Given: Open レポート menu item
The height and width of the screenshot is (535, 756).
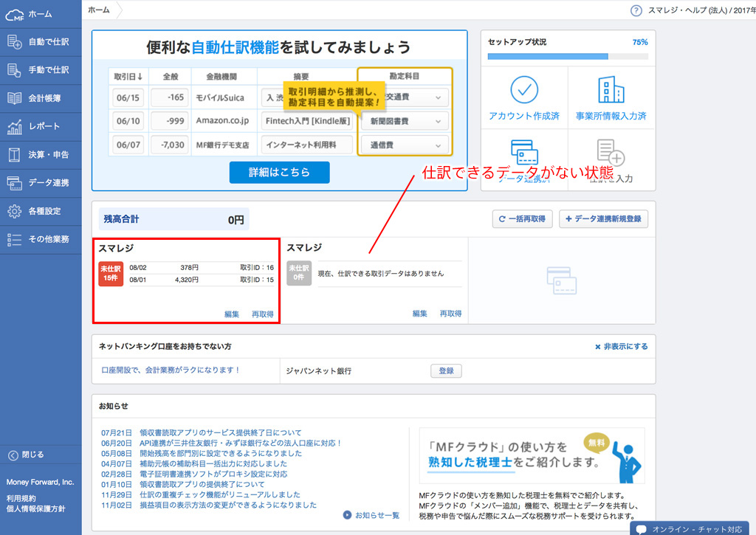Looking at the screenshot, I should pos(41,126).
